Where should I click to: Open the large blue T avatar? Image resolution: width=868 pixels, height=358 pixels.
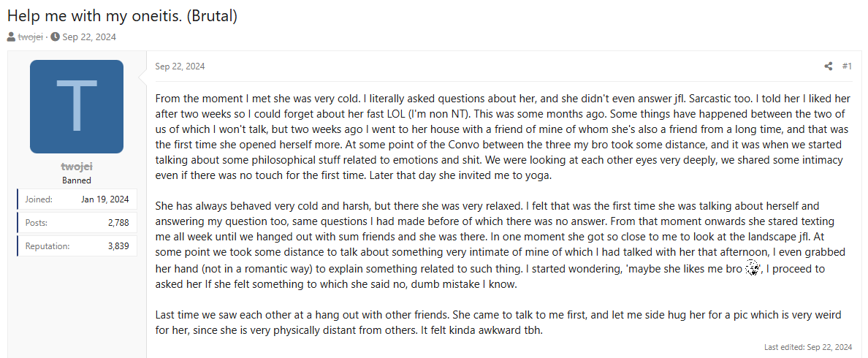[x=77, y=107]
